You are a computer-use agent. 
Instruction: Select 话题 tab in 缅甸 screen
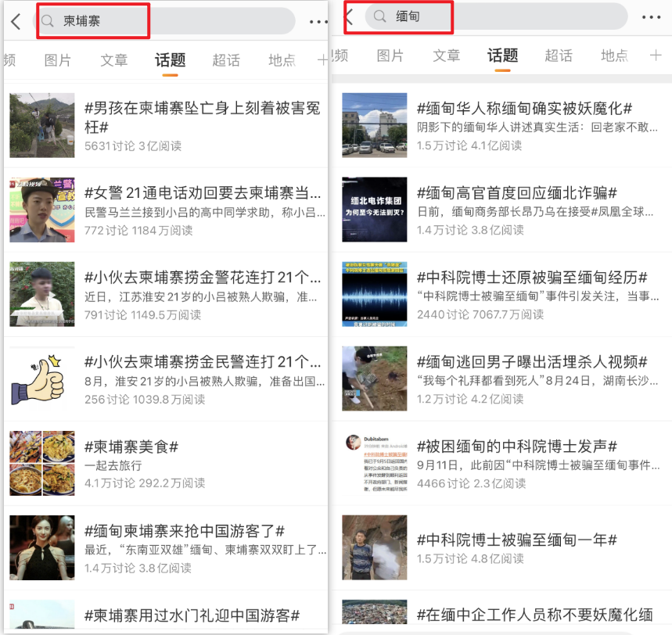[x=503, y=56]
